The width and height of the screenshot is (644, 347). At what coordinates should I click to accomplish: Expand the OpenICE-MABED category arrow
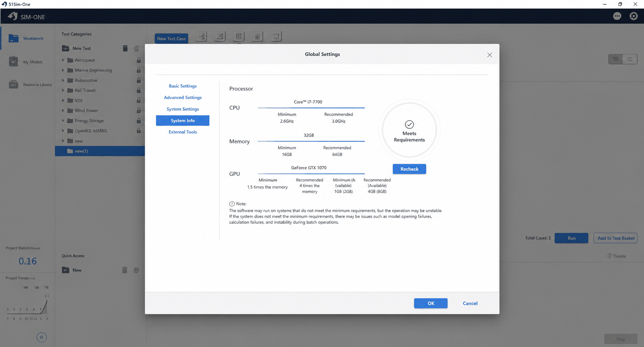63,131
